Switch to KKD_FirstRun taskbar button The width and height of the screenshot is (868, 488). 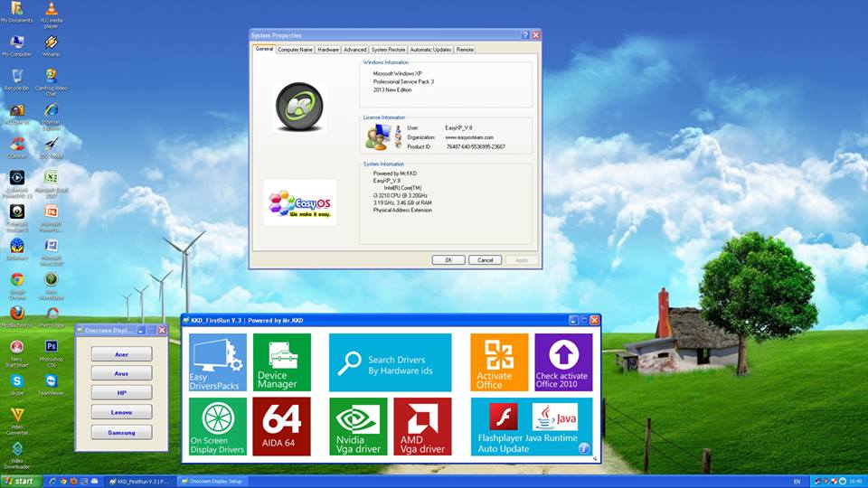point(141,482)
